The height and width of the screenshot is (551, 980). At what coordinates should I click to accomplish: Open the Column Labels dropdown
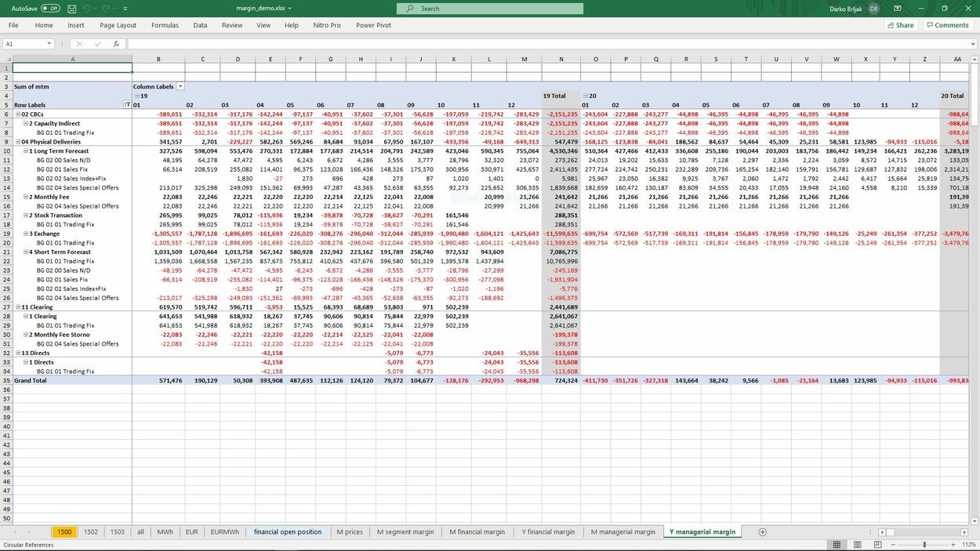(x=180, y=86)
